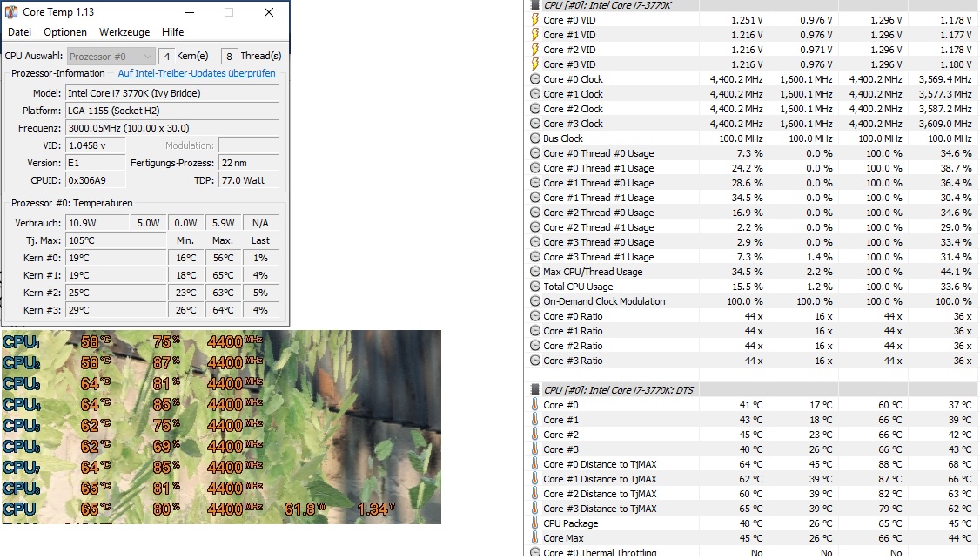Image resolution: width=980 pixels, height=560 pixels.
Task: Click the Frequenz field showing 3000.05MHz
Action: coord(171,128)
